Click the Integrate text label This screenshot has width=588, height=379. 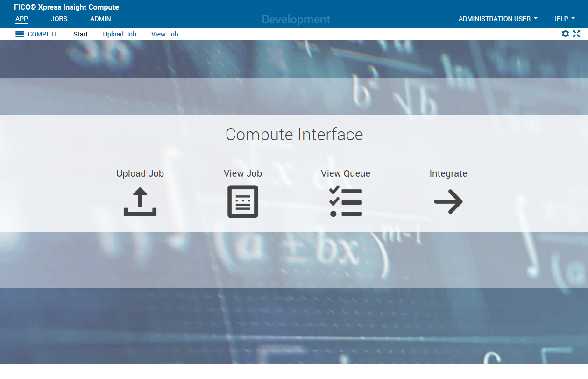[448, 173]
